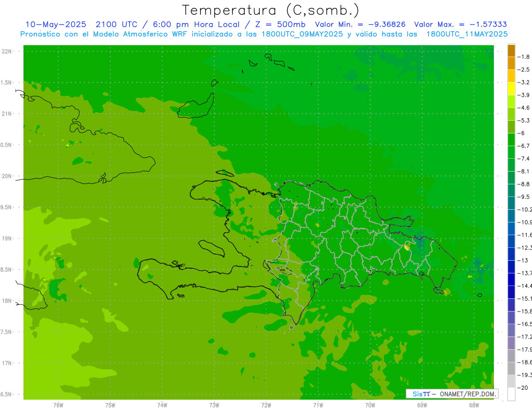Click the '75W' longitude label
Viewport: 532px width, 411px height.
pyautogui.click(x=110, y=405)
